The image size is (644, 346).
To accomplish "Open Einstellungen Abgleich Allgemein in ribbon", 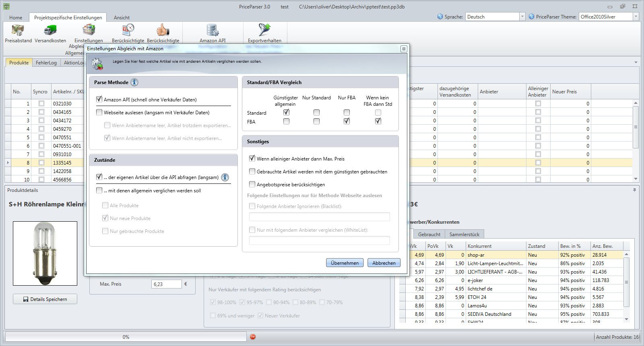I will point(89,30).
